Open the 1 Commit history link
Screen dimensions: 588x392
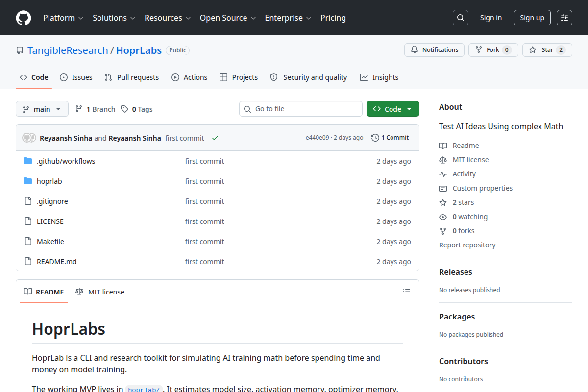(x=390, y=138)
